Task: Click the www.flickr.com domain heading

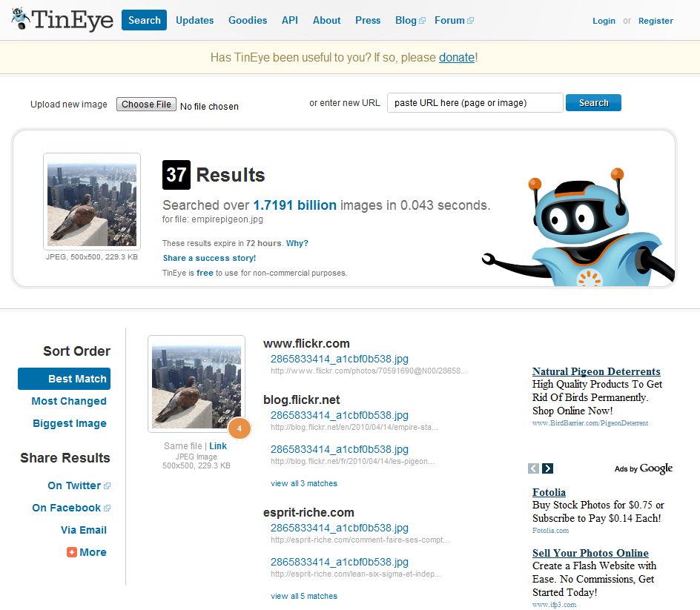Action: point(306,344)
